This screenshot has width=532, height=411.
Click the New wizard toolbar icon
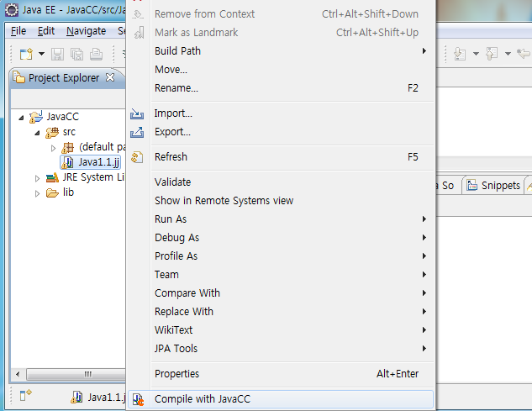[26, 54]
